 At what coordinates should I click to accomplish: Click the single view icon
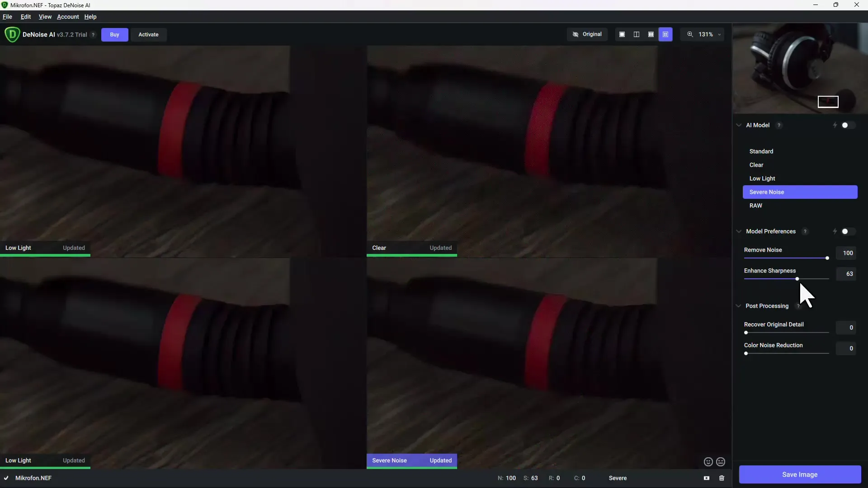click(622, 34)
